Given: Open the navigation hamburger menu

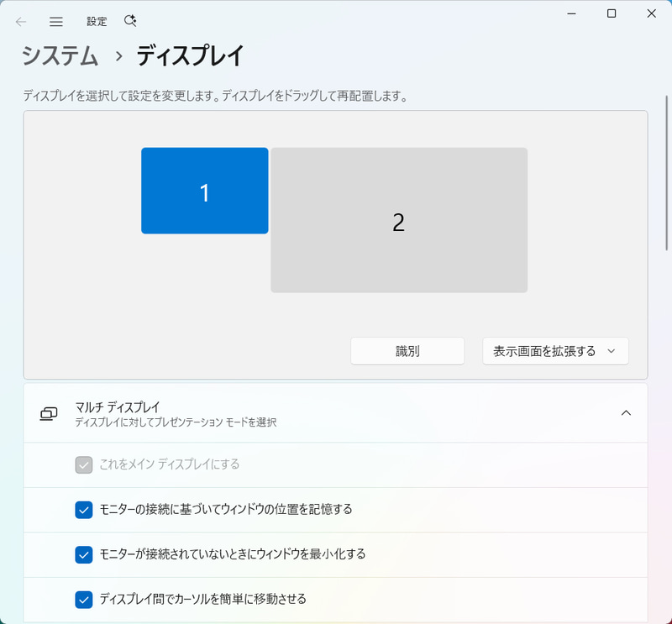Looking at the screenshot, I should [x=55, y=21].
